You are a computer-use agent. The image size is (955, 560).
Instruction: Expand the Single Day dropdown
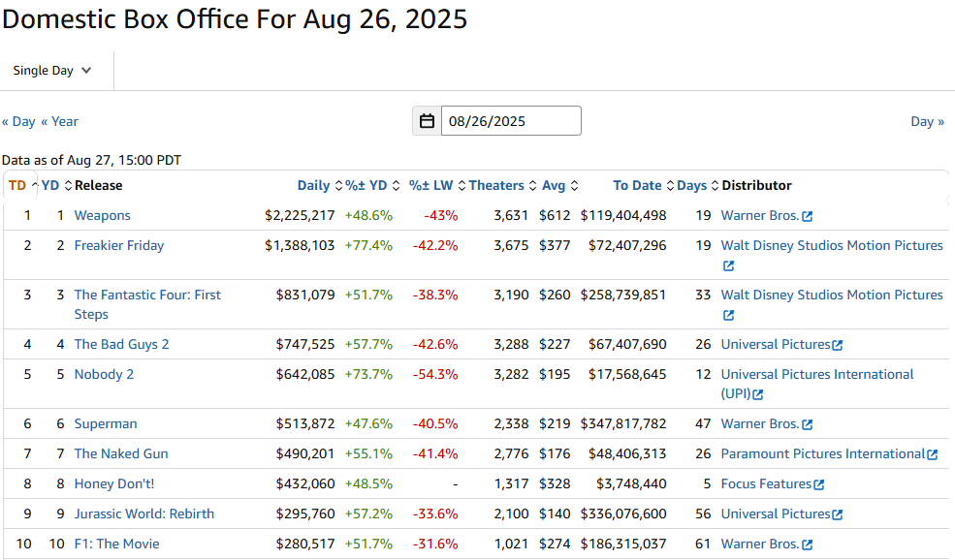(52, 71)
